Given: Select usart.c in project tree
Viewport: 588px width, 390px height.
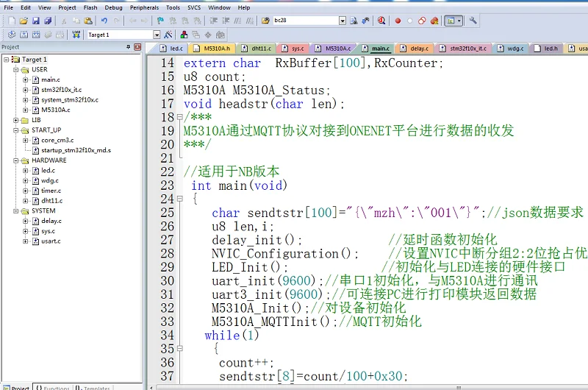Looking at the screenshot, I should tap(51, 241).
